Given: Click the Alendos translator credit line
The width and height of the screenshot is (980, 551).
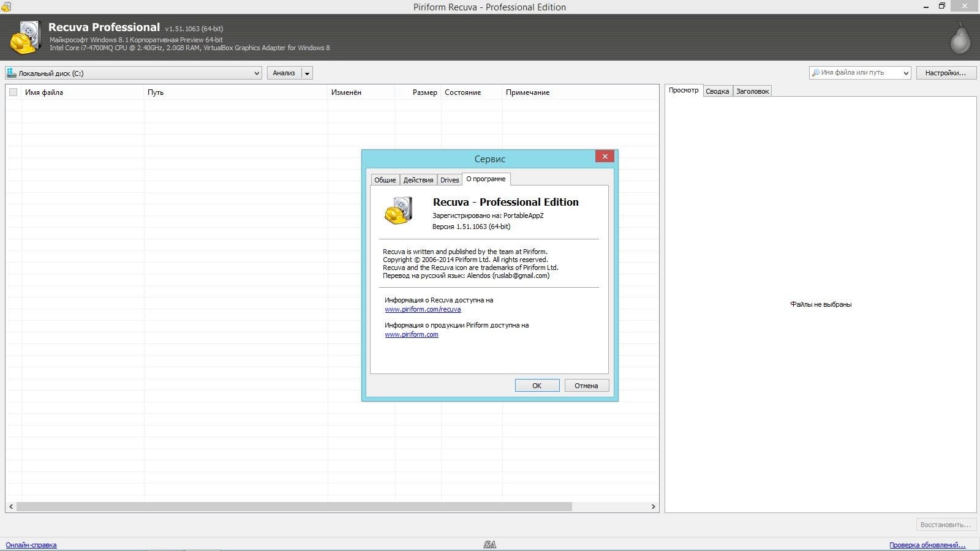Looking at the screenshot, I should click(466, 275).
